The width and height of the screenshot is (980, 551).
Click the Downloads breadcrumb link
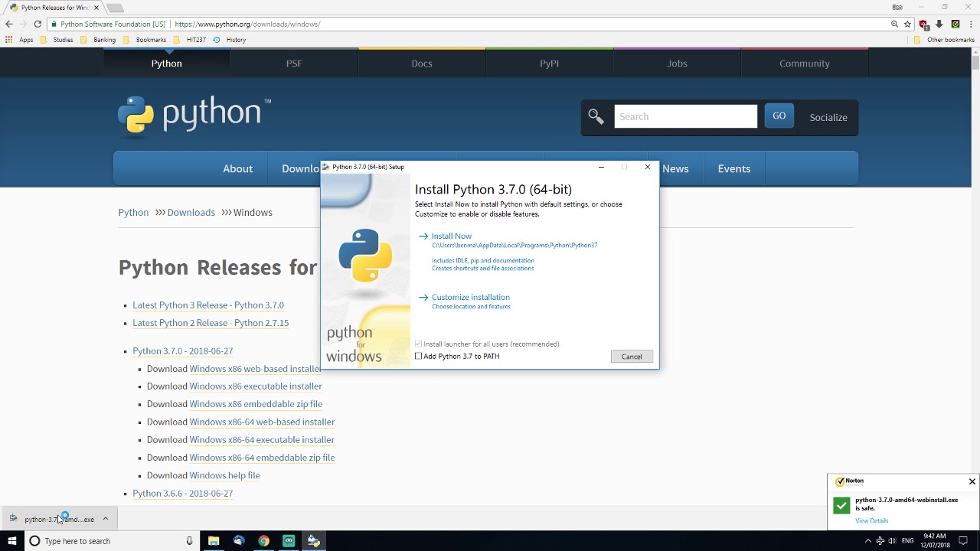tap(191, 213)
